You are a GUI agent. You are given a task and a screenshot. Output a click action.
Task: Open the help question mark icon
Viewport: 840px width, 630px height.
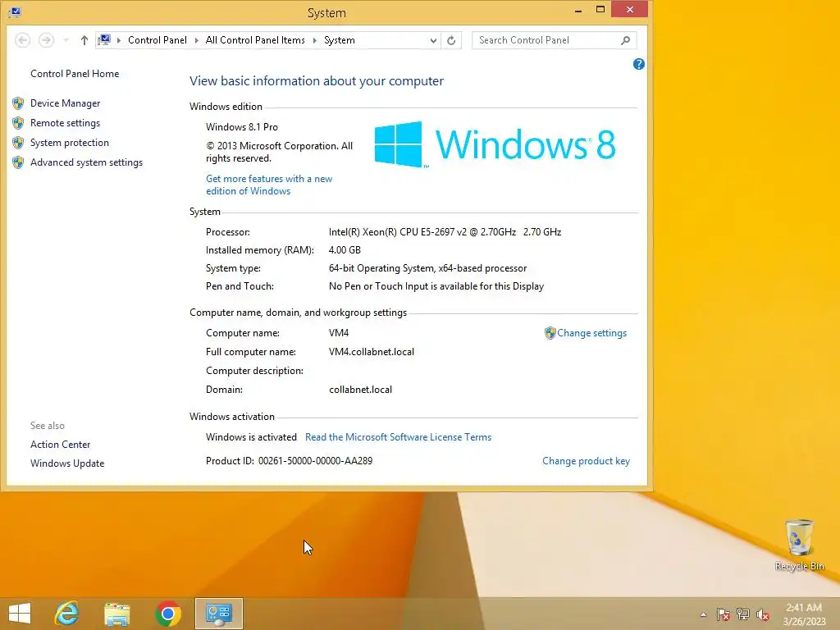pos(638,64)
